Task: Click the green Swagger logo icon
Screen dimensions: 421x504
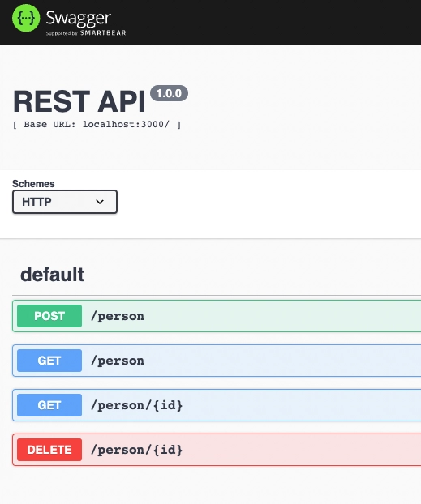Action: pos(26,18)
